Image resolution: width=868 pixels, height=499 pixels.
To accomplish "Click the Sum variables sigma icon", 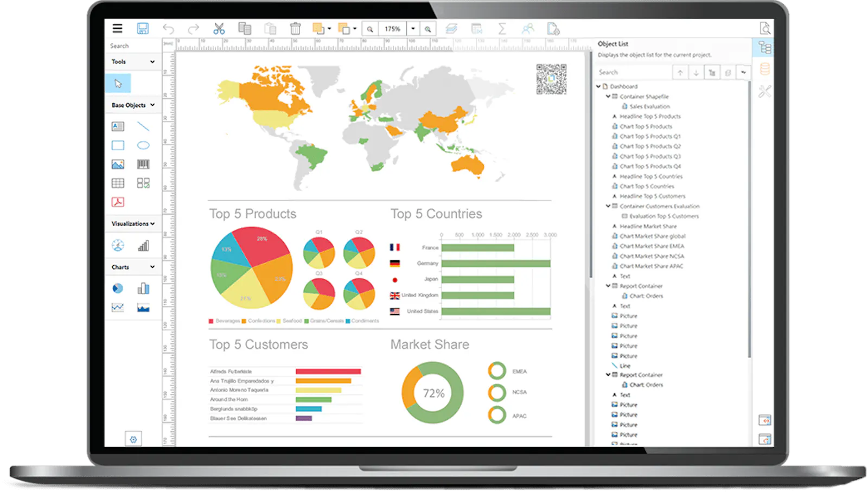I will pyautogui.click(x=502, y=29).
